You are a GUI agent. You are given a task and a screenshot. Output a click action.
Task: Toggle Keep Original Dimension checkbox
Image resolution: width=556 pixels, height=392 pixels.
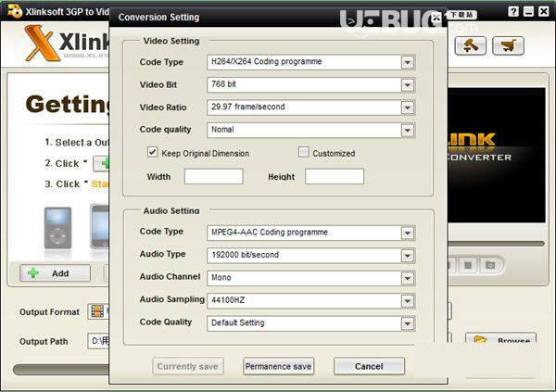(x=153, y=152)
